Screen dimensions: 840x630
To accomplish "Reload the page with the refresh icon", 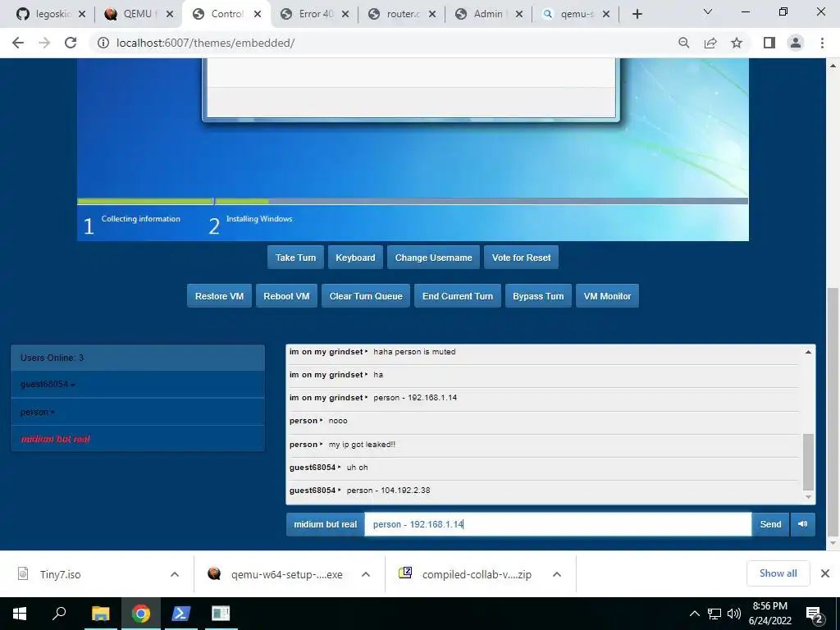I will click(x=71, y=43).
